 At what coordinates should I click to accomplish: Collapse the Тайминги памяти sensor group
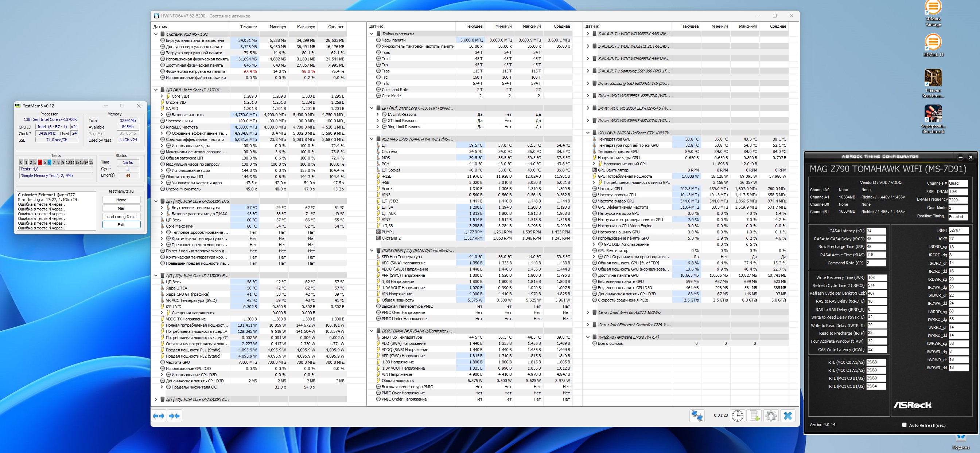point(372,34)
